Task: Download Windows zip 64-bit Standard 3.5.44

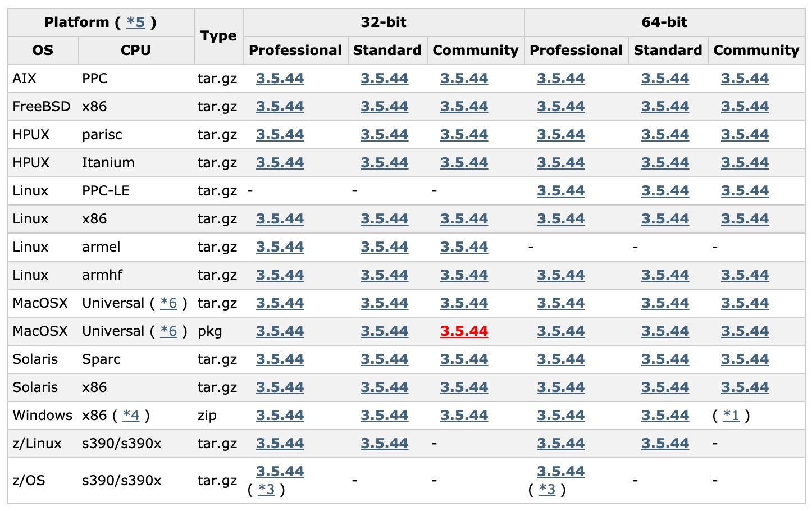Action: point(665,416)
